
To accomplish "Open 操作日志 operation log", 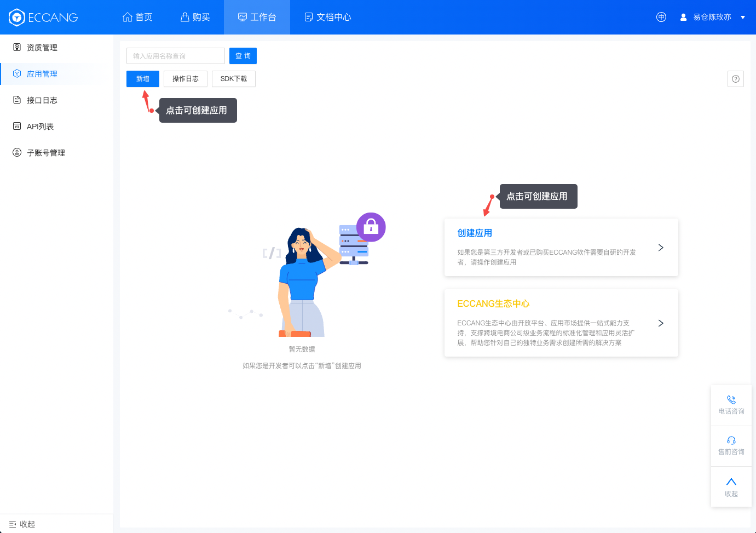I will click(x=186, y=79).
